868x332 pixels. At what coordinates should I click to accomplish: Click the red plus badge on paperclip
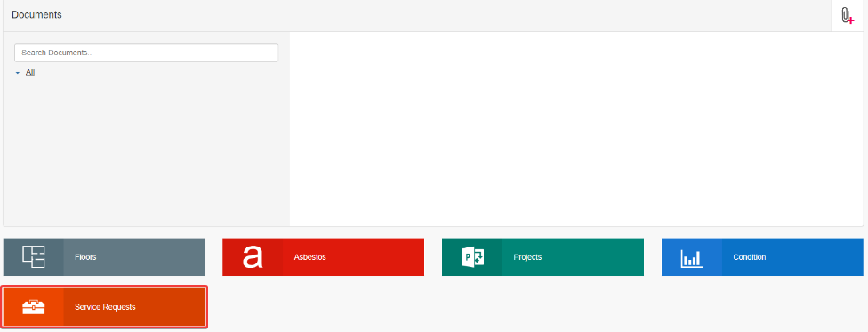click(851, 20)
